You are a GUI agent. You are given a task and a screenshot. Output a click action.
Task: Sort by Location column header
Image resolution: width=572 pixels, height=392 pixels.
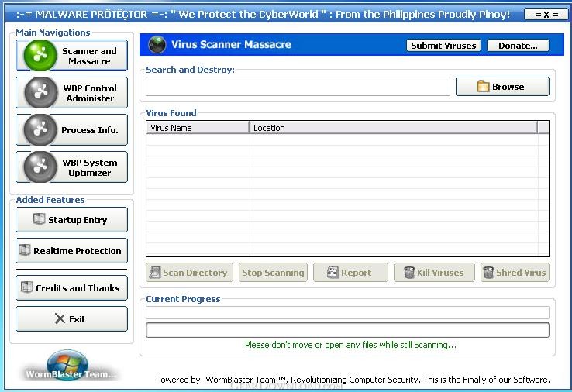(x=392, y=128)
